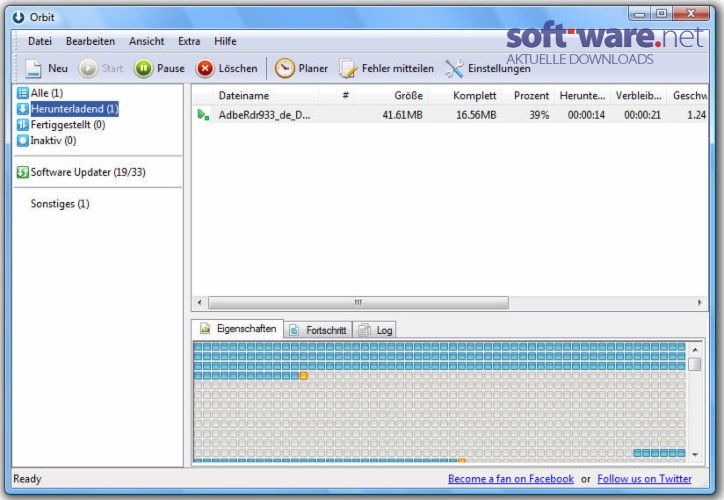Click the Geschw column header
This screenshot has height=500, width=724.
tap(688, 96)
